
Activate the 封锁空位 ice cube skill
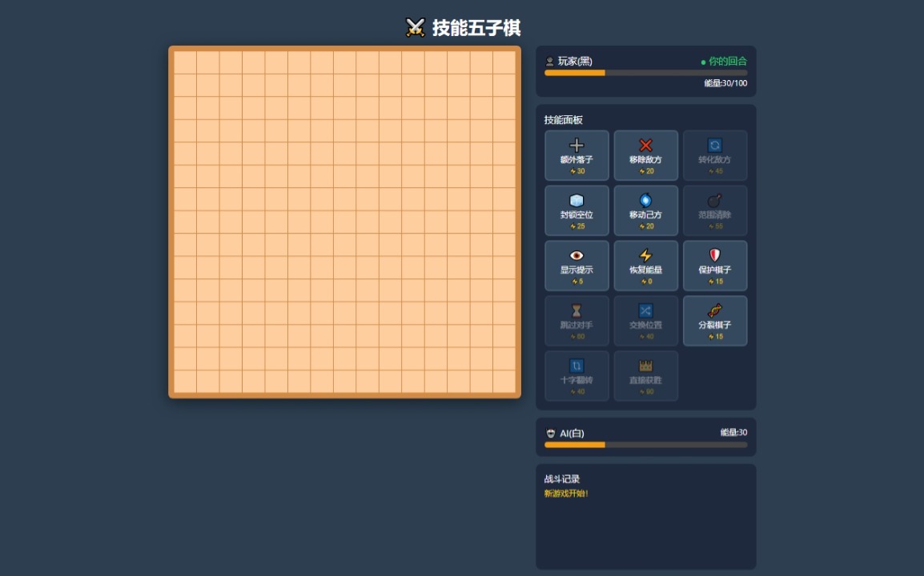point(576,211)
